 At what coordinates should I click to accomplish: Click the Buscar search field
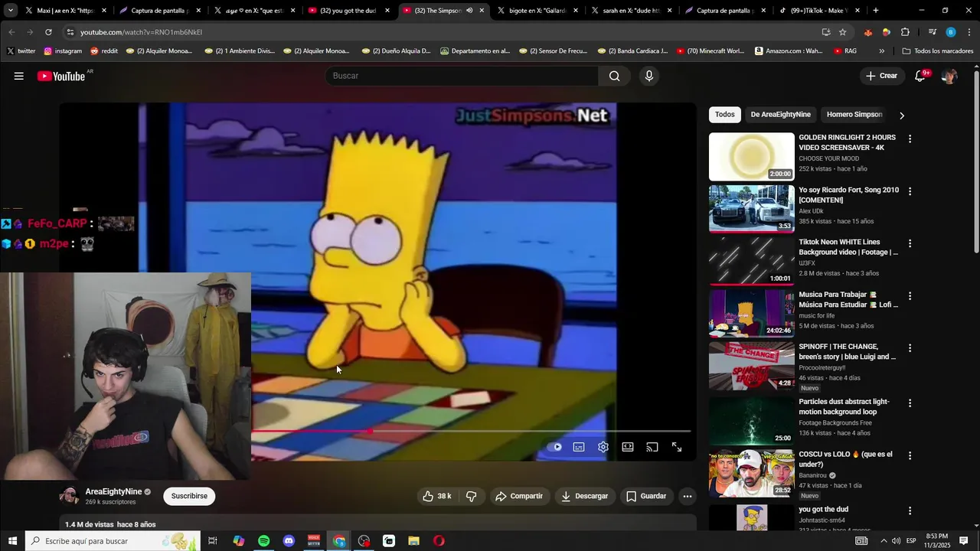coord(462,76)
